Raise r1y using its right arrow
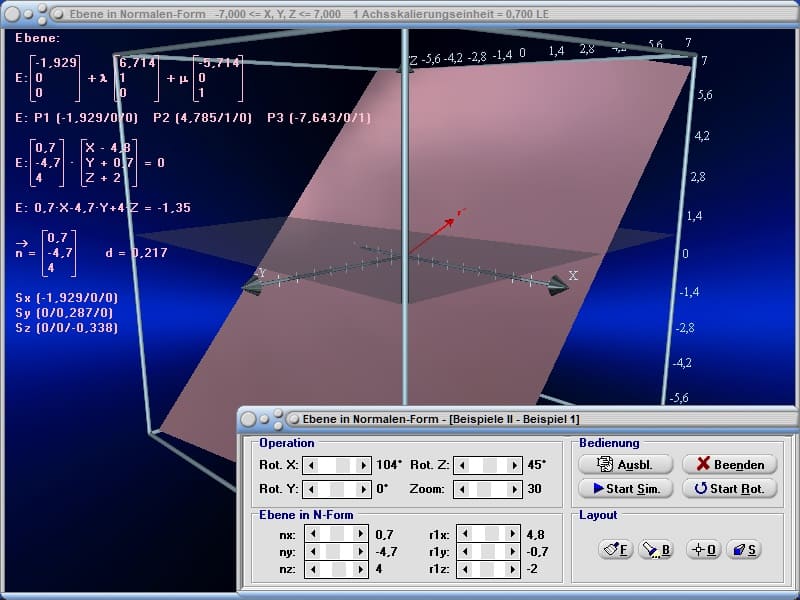This screenshot has height=600, width=800. [x=512, y=551]
